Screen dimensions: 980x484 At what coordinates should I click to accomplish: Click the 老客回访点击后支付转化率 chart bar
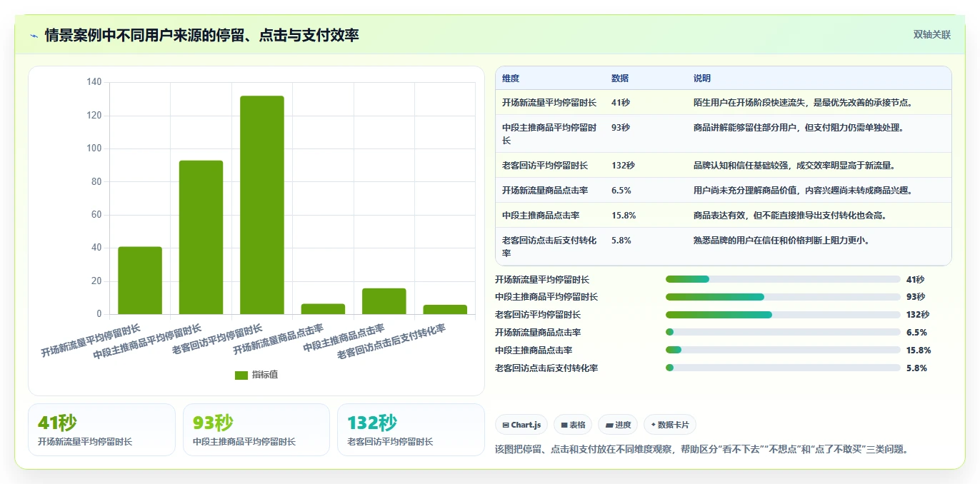pyautogui.click(x=445, y=310)
